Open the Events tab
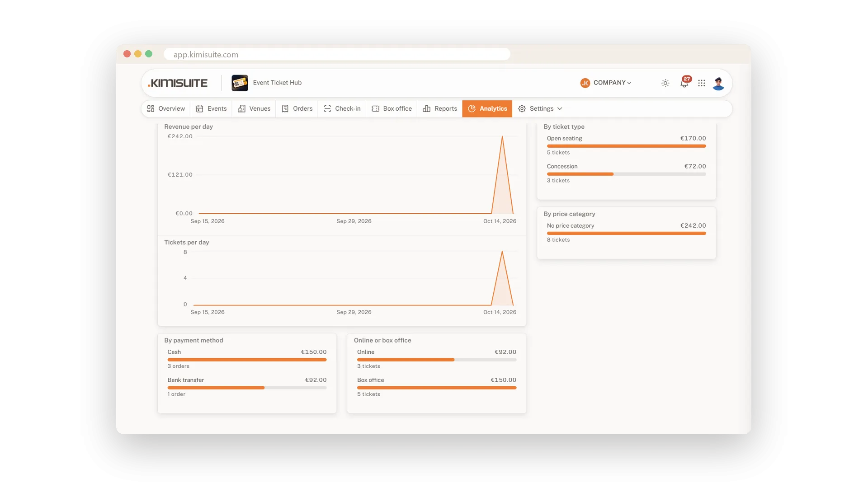This screenshot has width=868, height=488. tap(212, 109)
